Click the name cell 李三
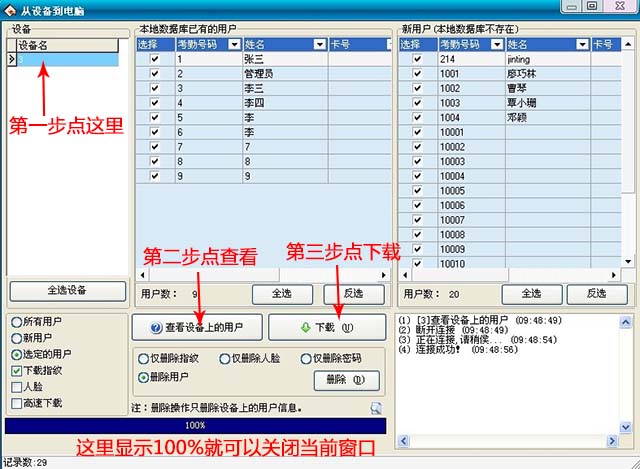The width and height of the screenshot is (640, 469). (285, 88)
